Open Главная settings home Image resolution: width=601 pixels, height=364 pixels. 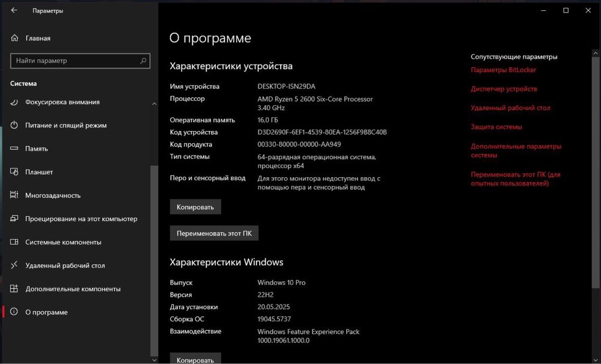tap(38, 38)
